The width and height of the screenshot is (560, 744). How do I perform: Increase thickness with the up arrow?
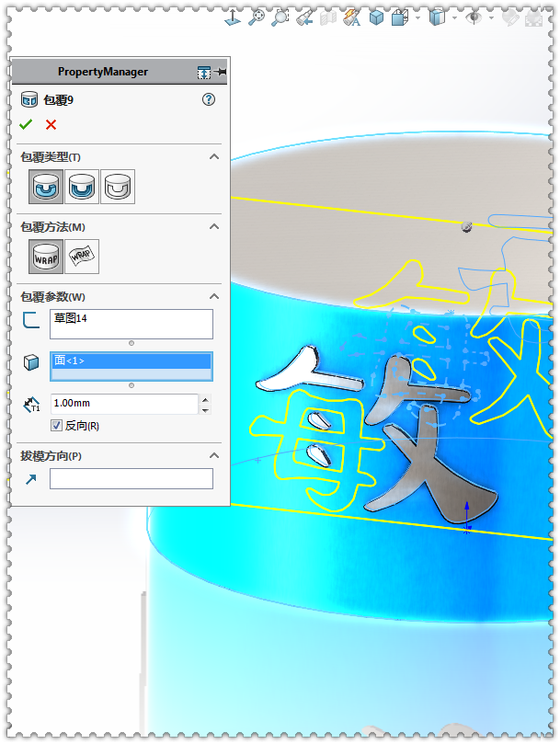pos(205,399)
